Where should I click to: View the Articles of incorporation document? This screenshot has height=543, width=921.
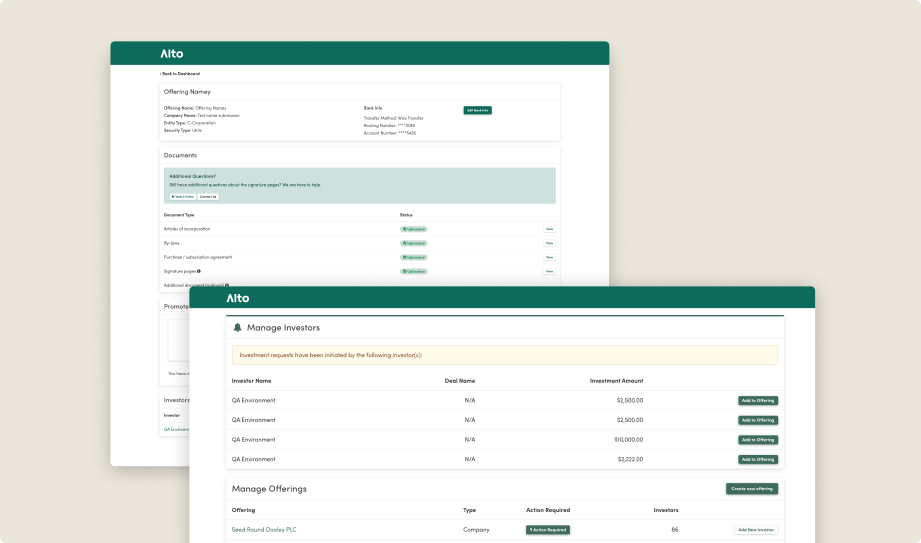[x=549, y=229]
